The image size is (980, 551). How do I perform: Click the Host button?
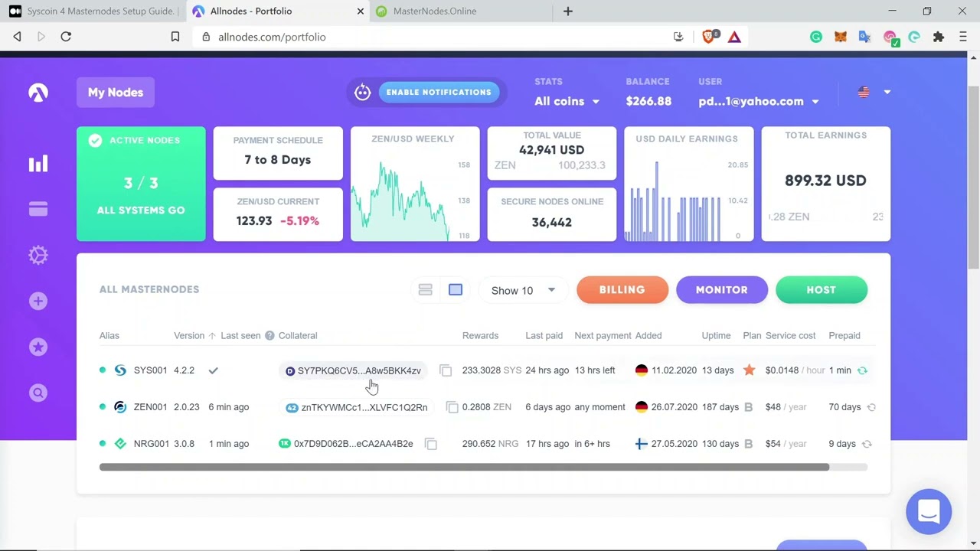822,290
